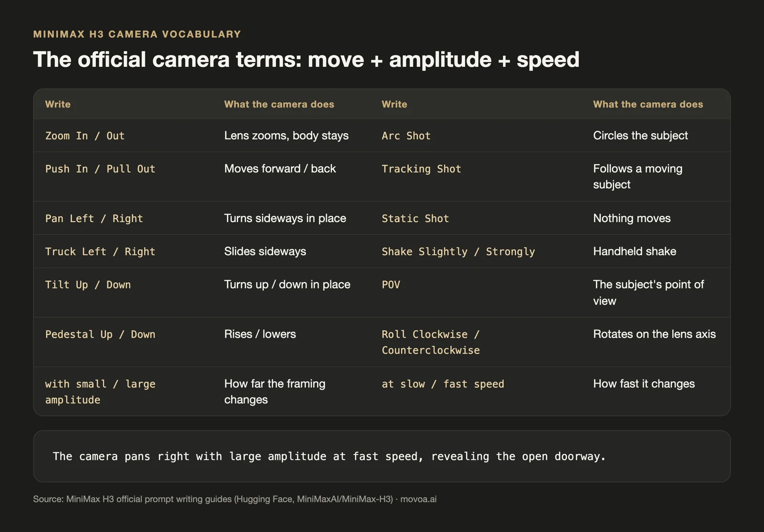Select the 'Moves forward / back' description
Viewport: 764px width, 532px height.
[280, 169]
